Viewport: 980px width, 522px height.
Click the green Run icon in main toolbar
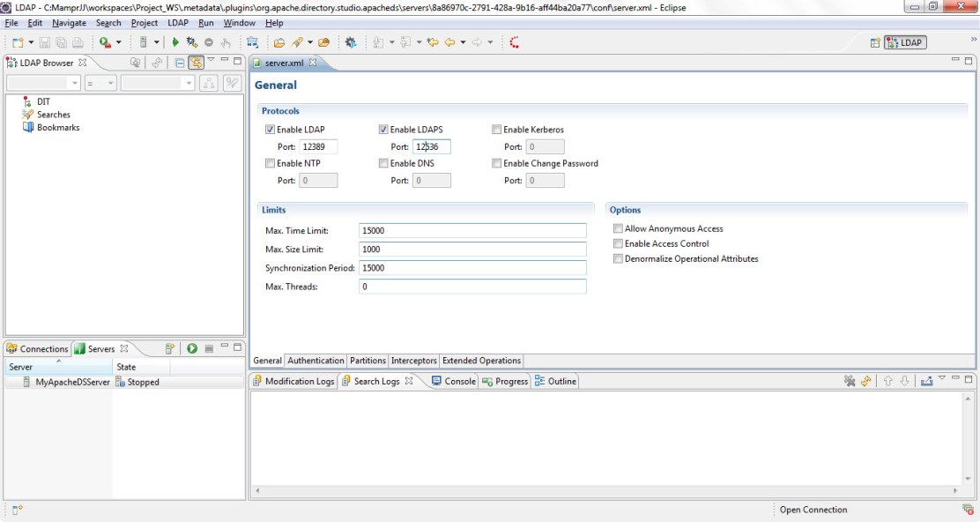pos(175,42)
